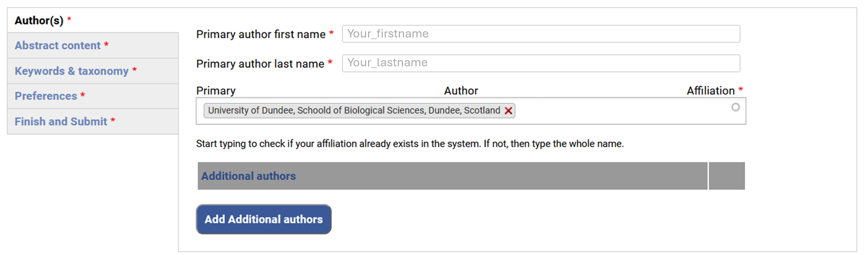Remove the University of Dundee affiliation tag

pyautogui.click(x=509, y=111)
